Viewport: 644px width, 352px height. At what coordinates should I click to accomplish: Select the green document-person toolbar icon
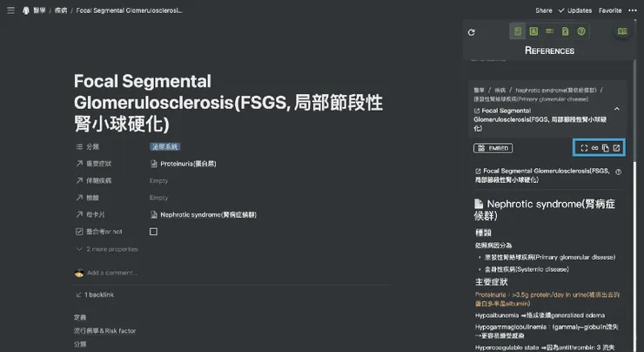pos(565,31)
